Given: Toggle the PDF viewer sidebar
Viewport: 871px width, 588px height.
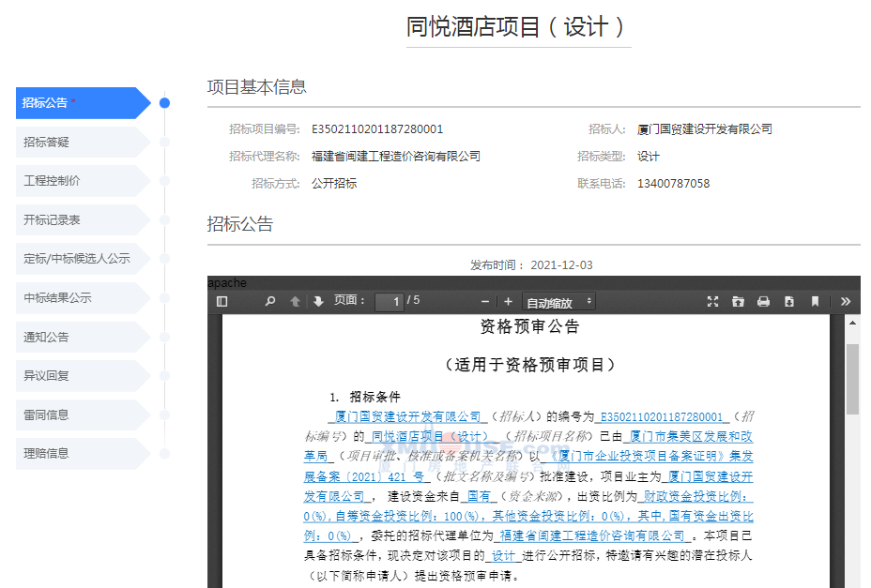Looking at the screenshot, I should 222,301.
